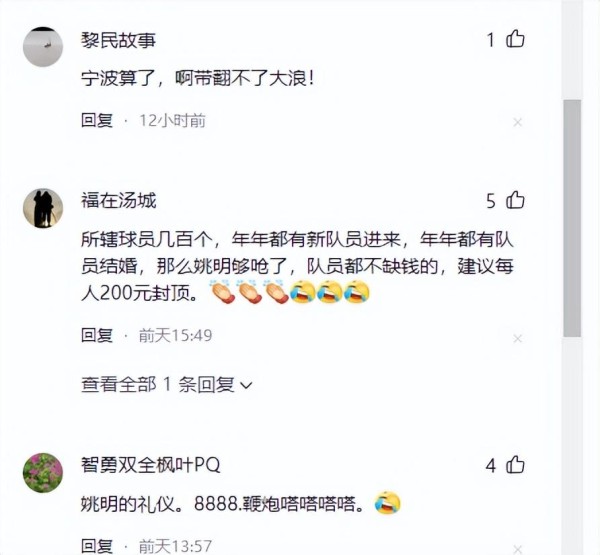Open the profile name 黎民故事
This screenshot has width=600, height=555.
click(118, 40)
